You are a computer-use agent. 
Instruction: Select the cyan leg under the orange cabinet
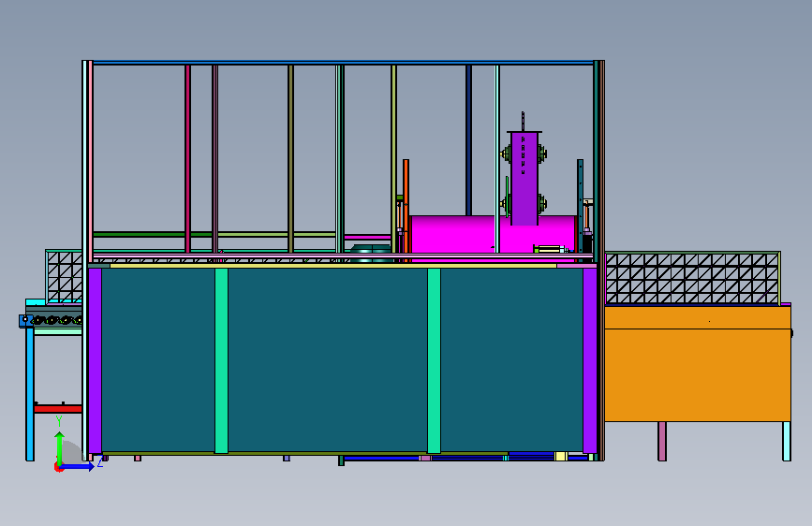pyautogui.click(x=787, y=441)
